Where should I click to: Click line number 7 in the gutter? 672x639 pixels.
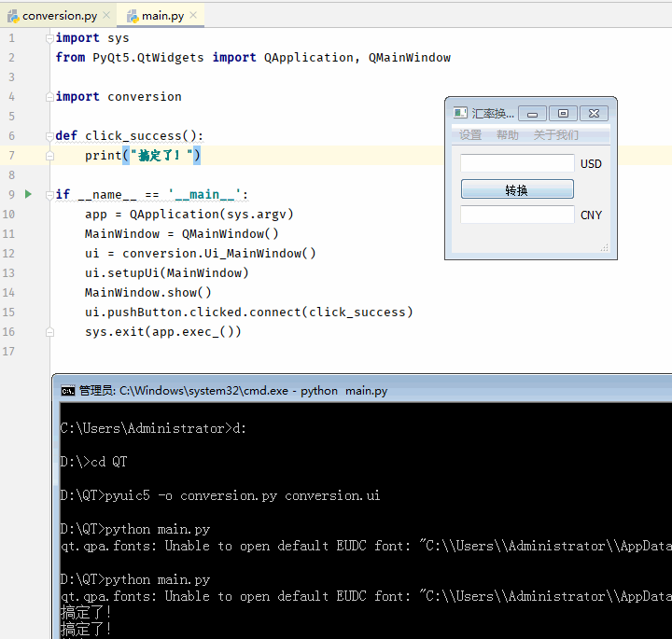point(11,156)
